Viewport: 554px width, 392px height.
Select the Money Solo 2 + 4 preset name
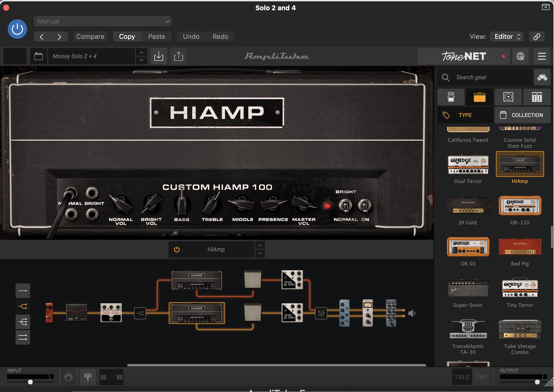click(91, 56)
